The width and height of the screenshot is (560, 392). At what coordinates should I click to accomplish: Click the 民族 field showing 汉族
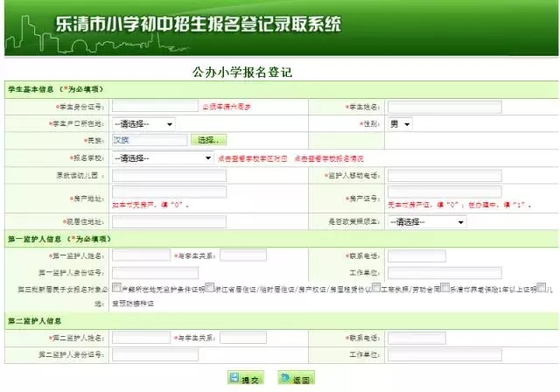[150, 140]
